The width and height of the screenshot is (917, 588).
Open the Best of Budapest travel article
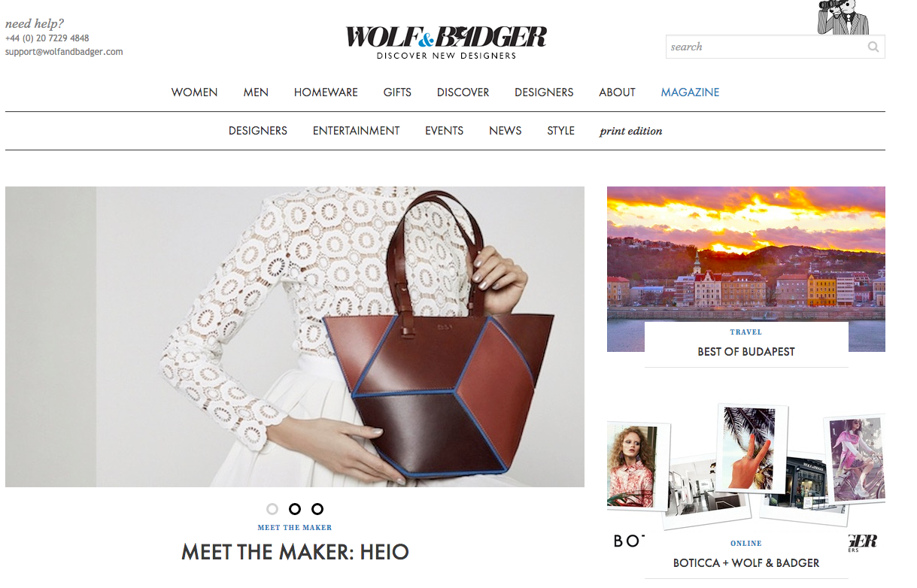coord(746,351)
